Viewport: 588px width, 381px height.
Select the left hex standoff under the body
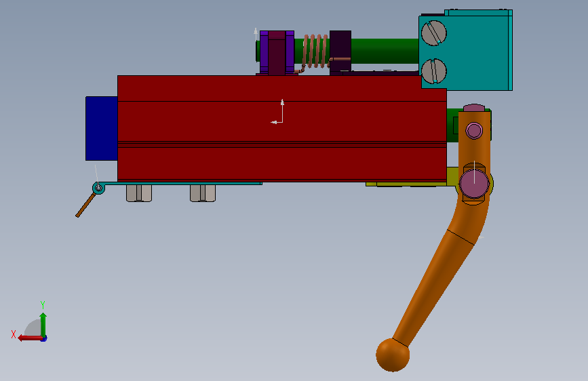pyautogui.click(x=139, y=193)
